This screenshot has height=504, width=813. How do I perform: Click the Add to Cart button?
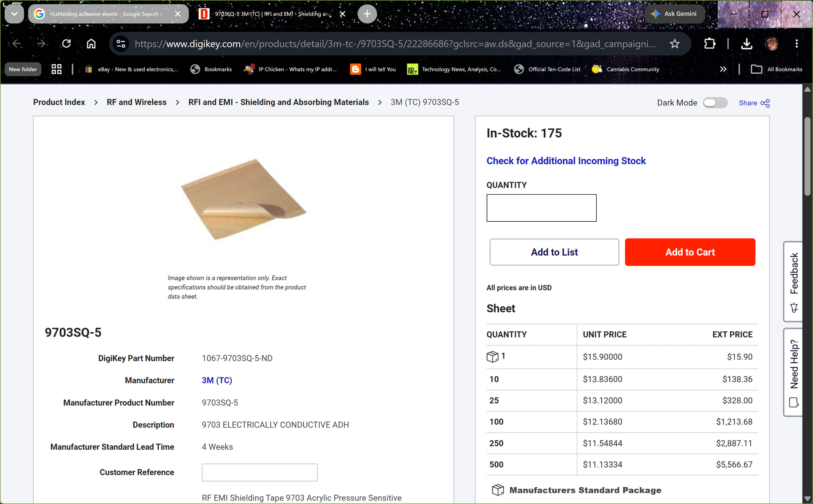tap(690, 252)
